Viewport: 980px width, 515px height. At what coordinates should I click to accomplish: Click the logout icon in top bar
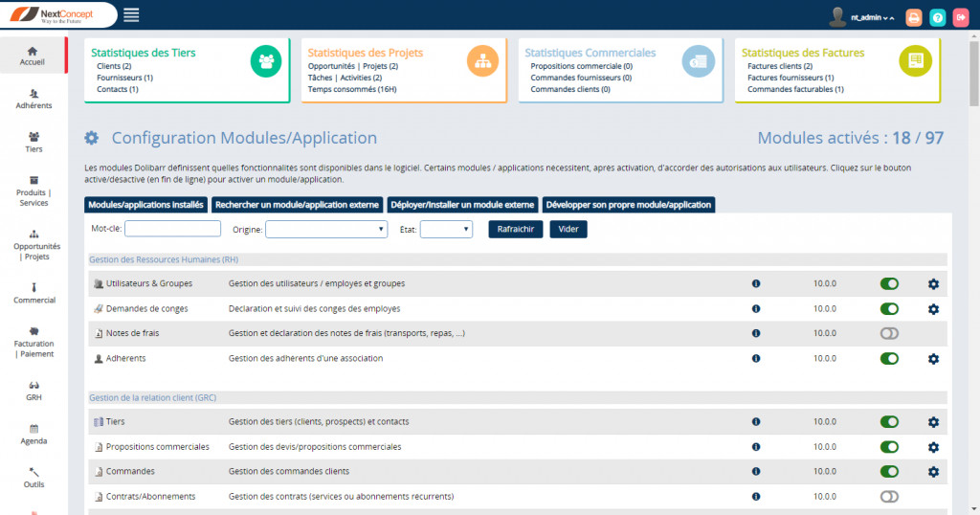click(961, 17)
